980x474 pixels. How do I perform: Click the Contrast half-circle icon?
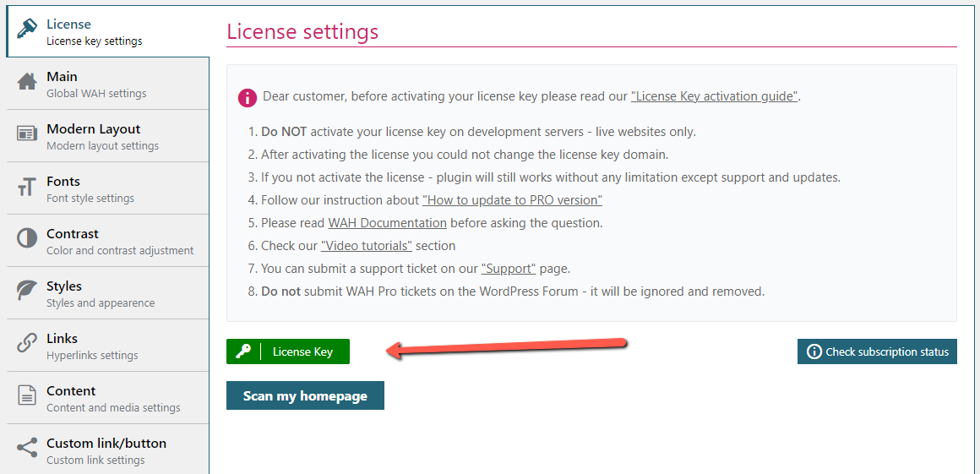click(27, 239)
